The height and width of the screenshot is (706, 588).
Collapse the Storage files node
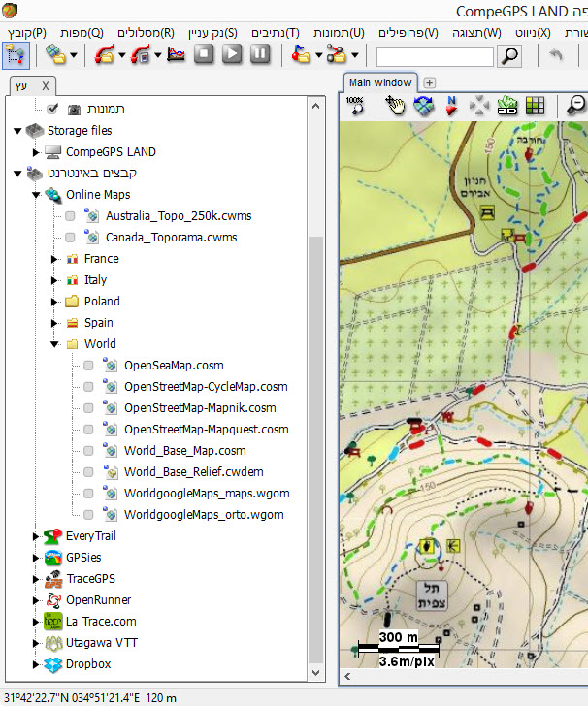[17, 131]
